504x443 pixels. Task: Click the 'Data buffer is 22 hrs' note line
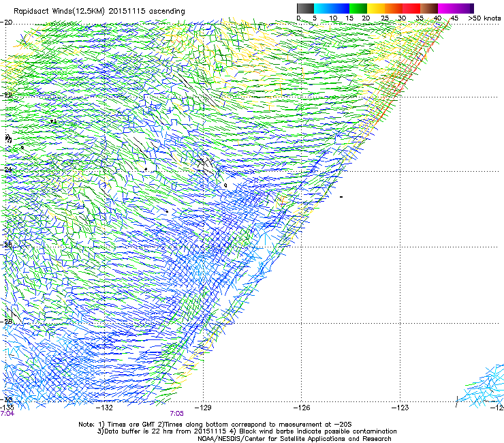coord(247,431)
